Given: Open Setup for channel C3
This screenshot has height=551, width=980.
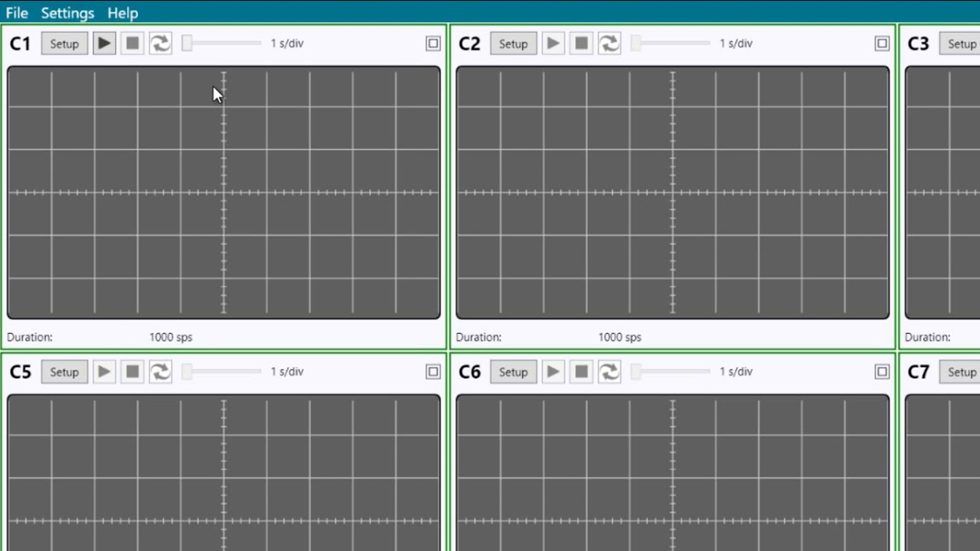Looking at the screenshot, I should point(960,44).
